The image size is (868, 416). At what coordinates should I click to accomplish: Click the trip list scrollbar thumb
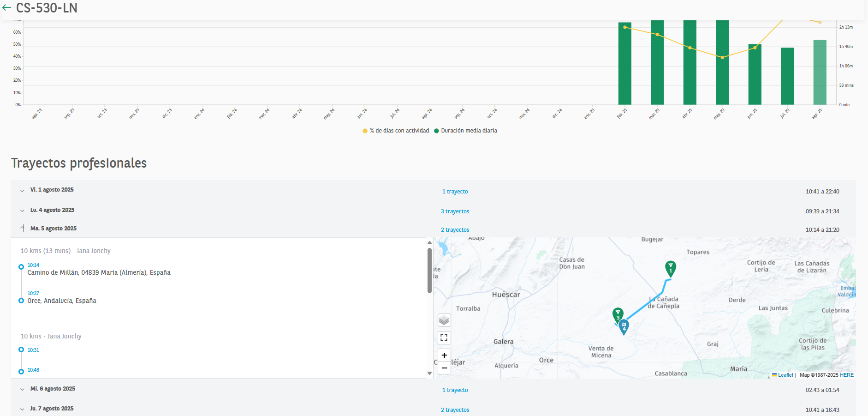[429, 270]
